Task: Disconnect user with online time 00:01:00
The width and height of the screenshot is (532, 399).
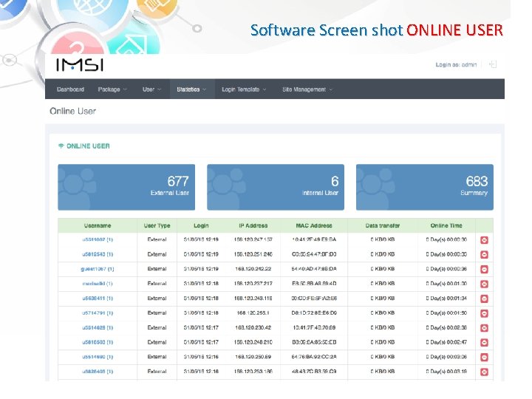Action: [x=484, y=284]
